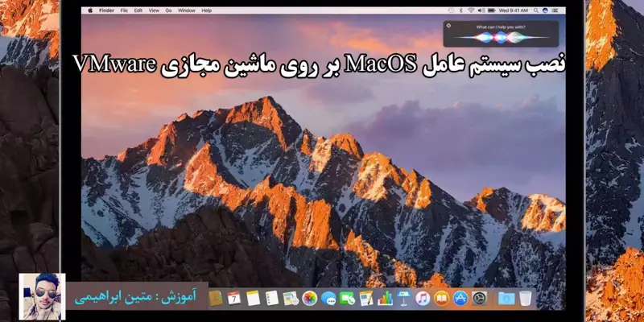Open the Apple menu

pyautogui.click(x=90, y=10)
